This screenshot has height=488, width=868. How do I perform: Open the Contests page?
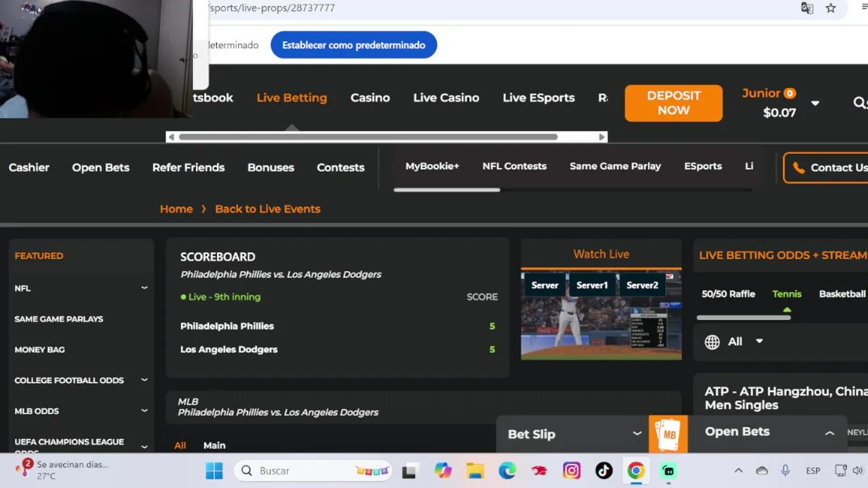click(340, 167)
